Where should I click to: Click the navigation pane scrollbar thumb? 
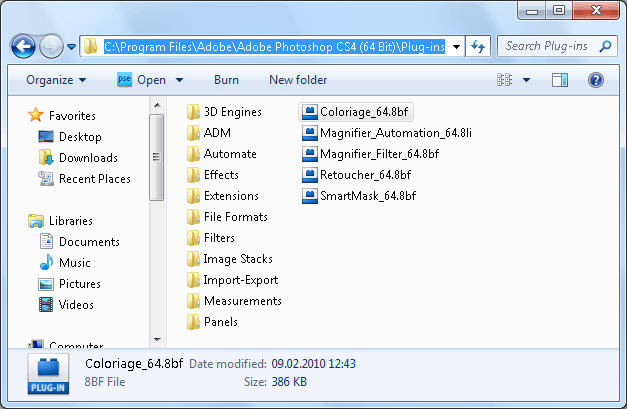(156, 157)
